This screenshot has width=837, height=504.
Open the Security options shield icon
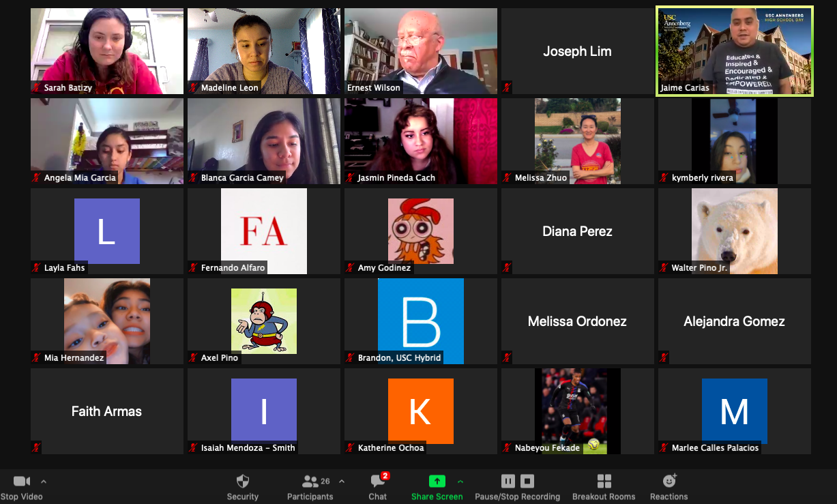click(242, 481)
